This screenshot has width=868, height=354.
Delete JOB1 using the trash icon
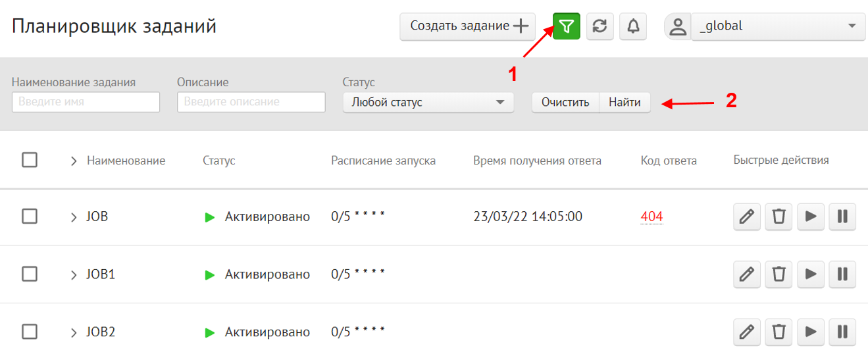pos(779,274)
